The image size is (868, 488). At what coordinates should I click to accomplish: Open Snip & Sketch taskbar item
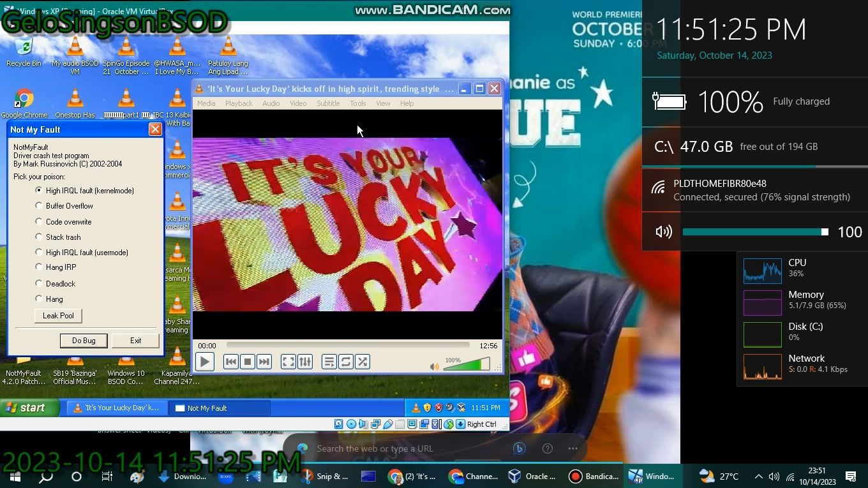tap(325, 477)
